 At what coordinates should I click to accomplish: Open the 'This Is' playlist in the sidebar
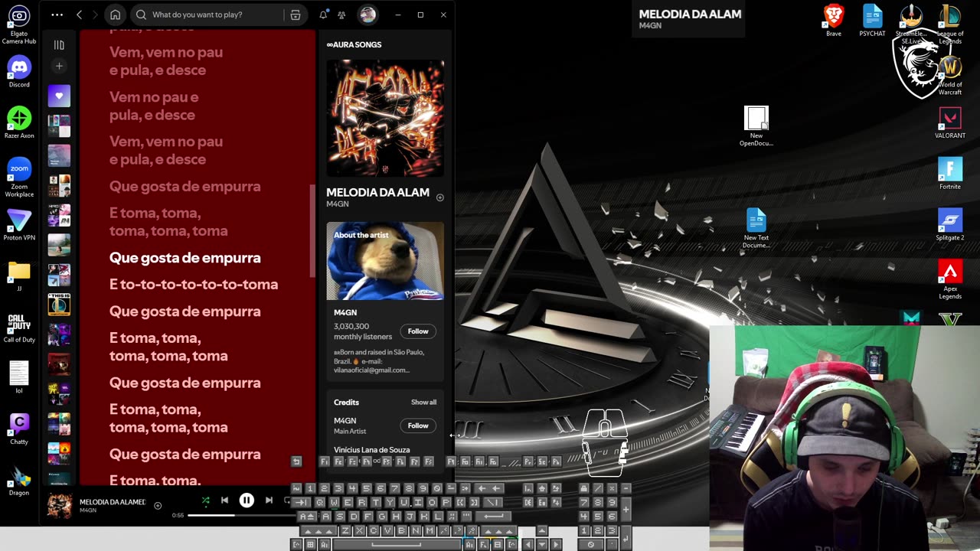(59, 305)
